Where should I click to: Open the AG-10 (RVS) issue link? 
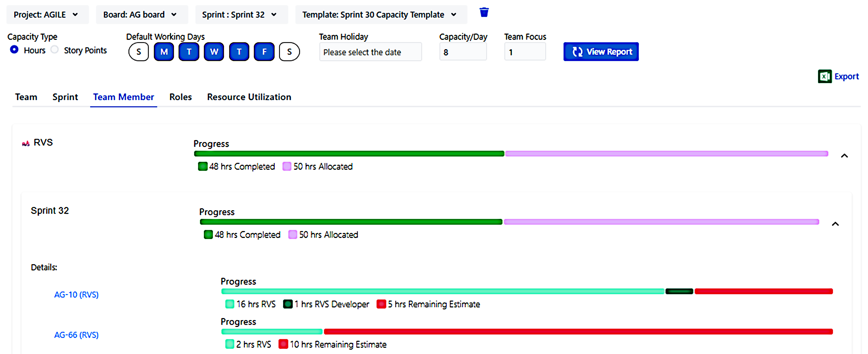76,294
